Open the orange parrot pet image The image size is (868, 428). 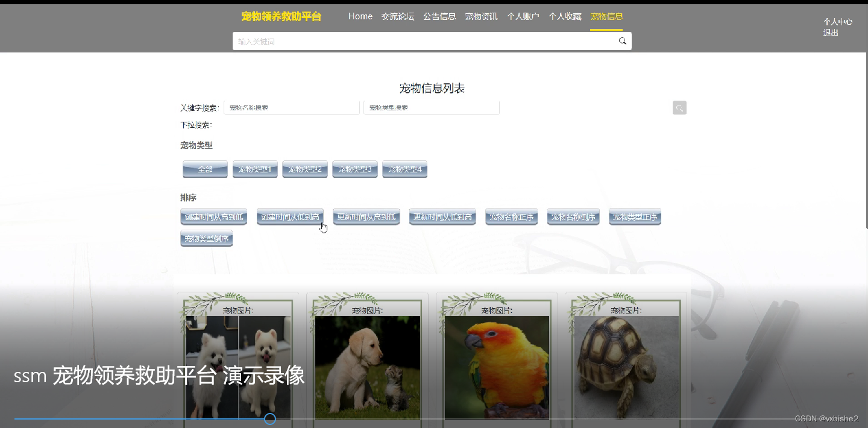[497, 367]
